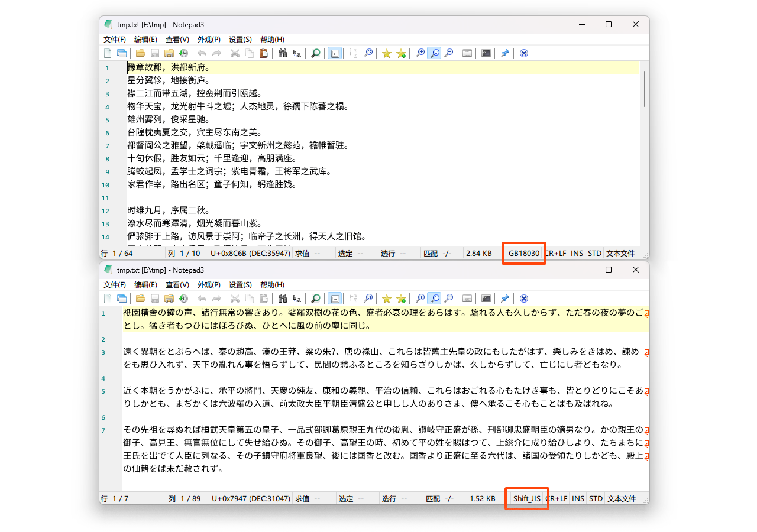Open Find dialog via the binoculars icon
Viewport: 757px width, 532px height.
(282, 53)
